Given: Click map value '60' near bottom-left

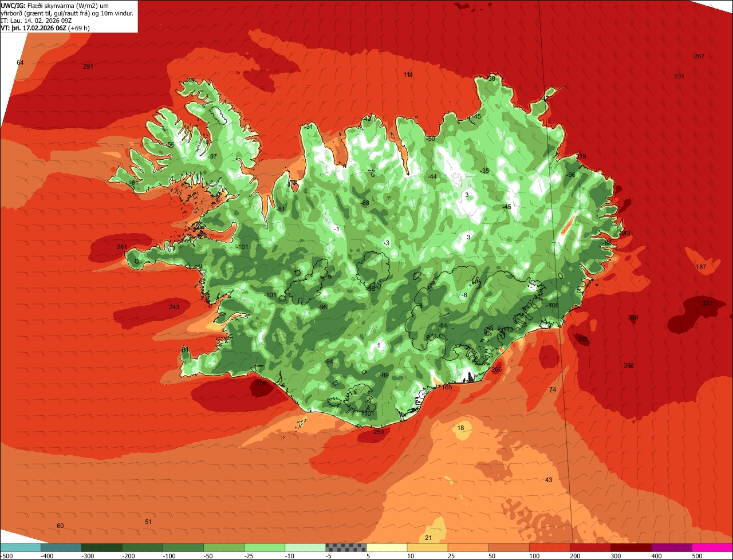Looking at the screenshot, I should [x=60, y=526].
